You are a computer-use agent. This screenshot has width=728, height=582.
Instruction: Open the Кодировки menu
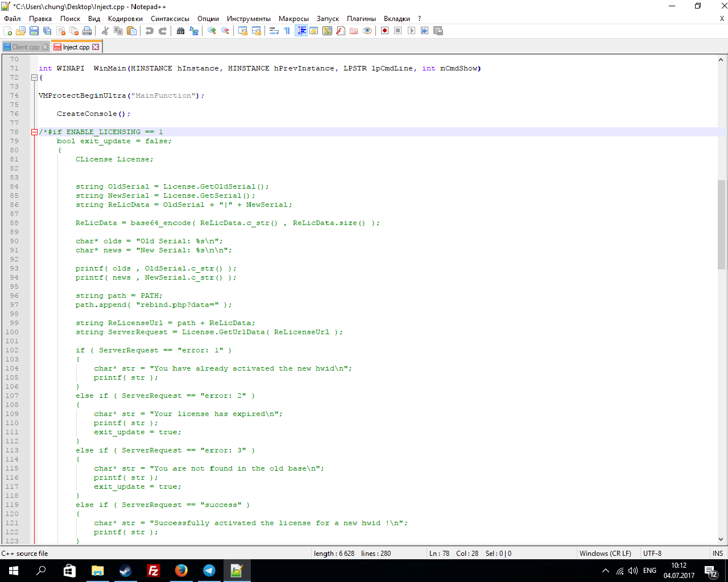125,19
